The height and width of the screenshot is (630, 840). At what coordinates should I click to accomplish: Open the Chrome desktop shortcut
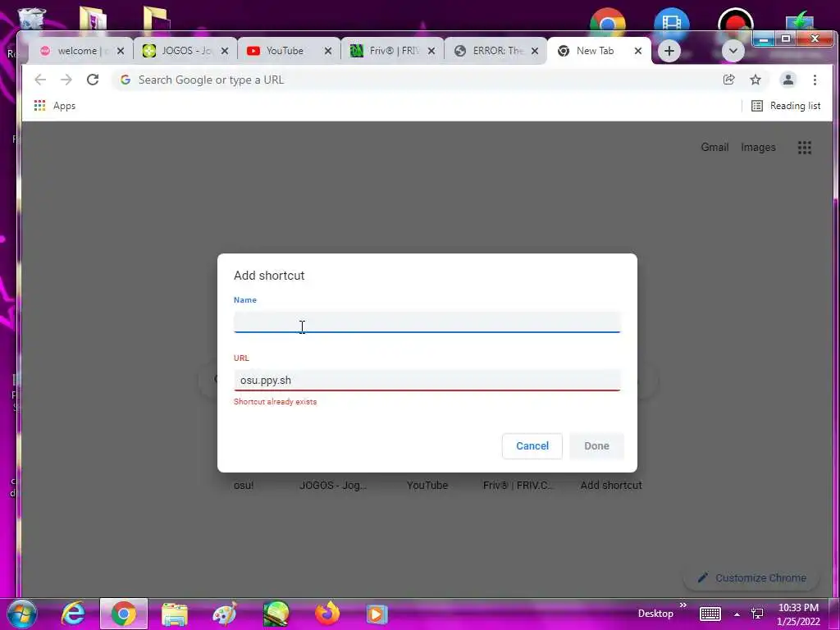click(x=607, y=20)
